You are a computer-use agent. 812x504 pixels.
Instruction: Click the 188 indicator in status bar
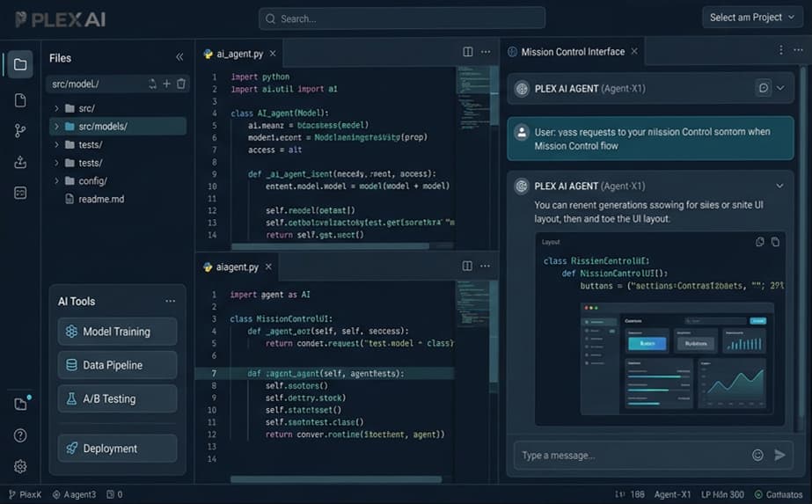630,494
